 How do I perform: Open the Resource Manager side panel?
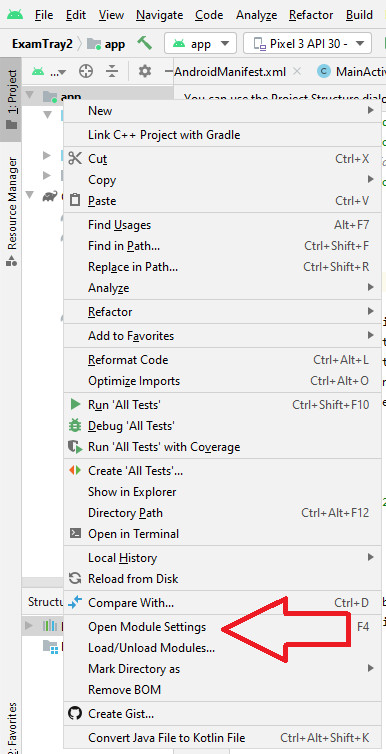click(12, 211)
